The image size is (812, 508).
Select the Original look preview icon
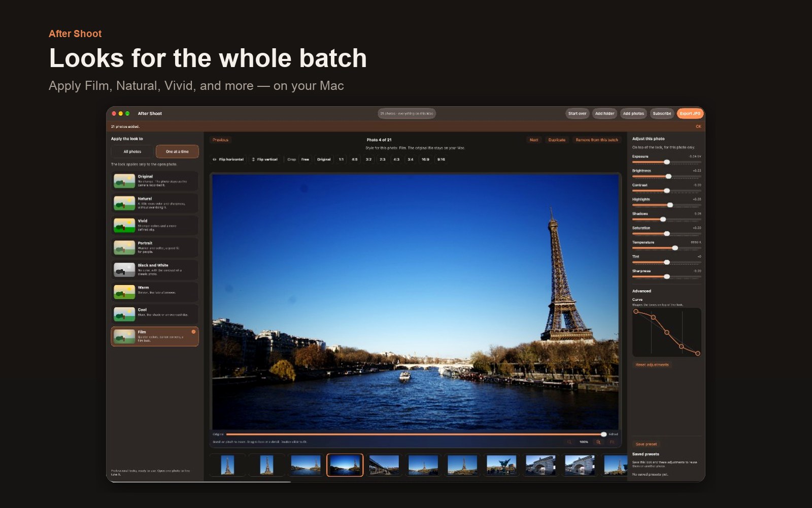tap(124, 181)
